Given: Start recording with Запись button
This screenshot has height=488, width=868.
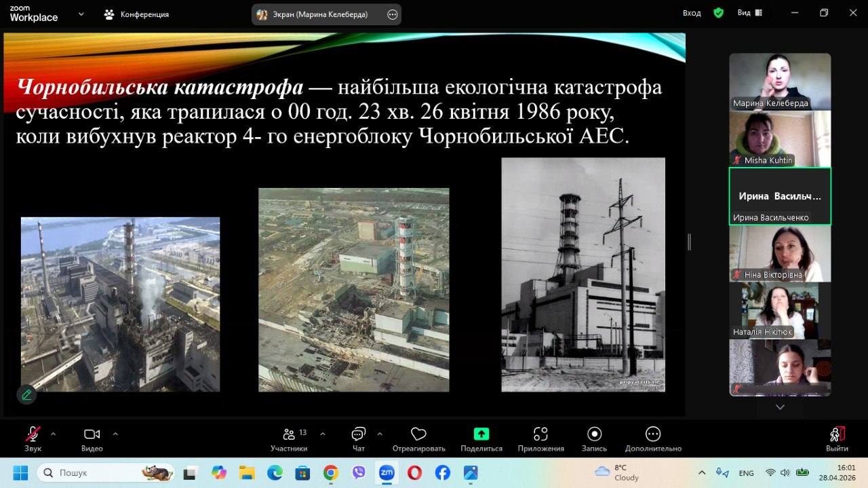Looking at the screenshot, I should (594, 439).
